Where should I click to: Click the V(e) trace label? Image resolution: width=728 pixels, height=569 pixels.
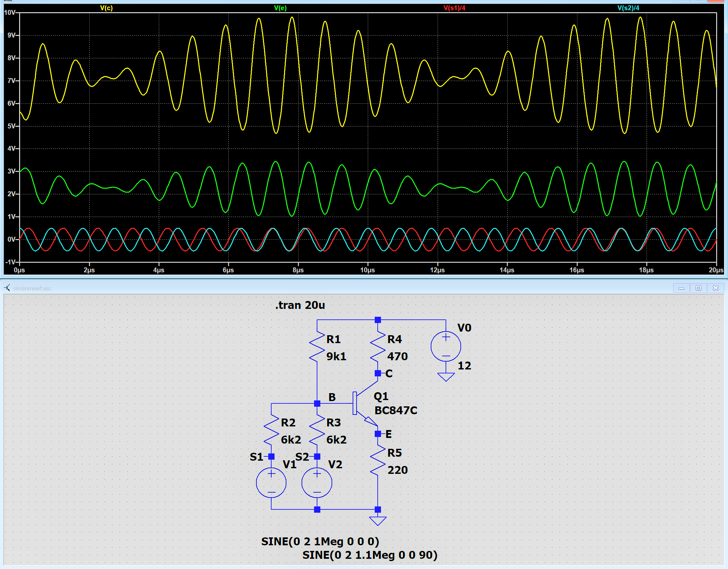pos(280,8)
